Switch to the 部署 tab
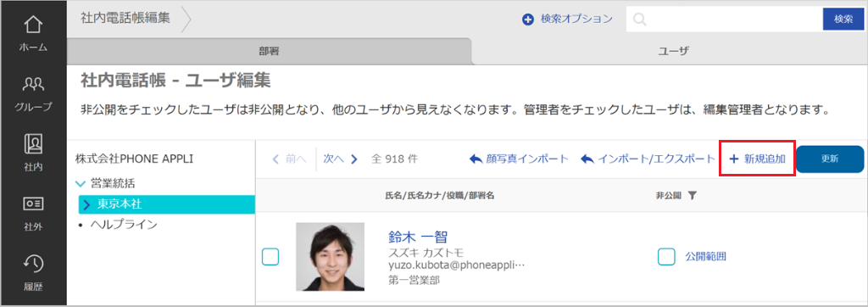The width and height of the screenshot is (868, 307). tap(269, 52)
